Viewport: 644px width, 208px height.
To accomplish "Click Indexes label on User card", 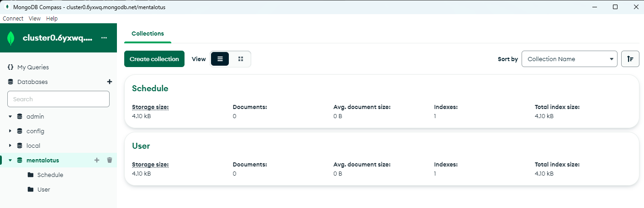I will pos(446,165).
